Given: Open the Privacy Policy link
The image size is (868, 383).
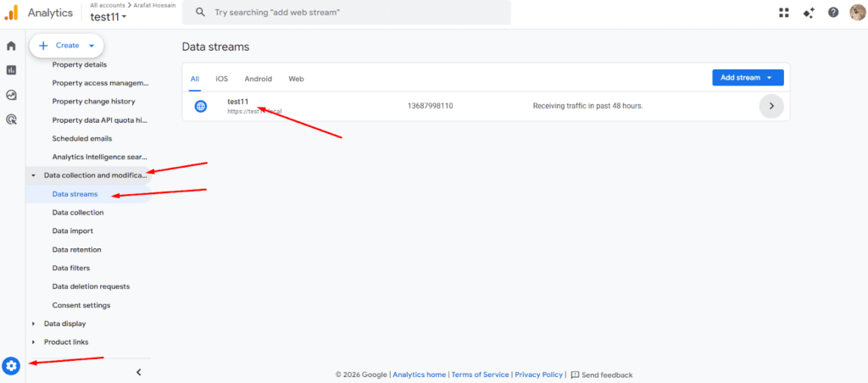Looking at the screenshot, I should pos(538,375).
